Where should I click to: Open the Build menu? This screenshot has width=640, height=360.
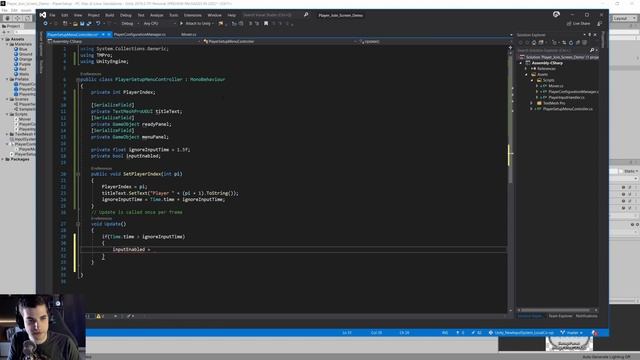coord(110,15)
